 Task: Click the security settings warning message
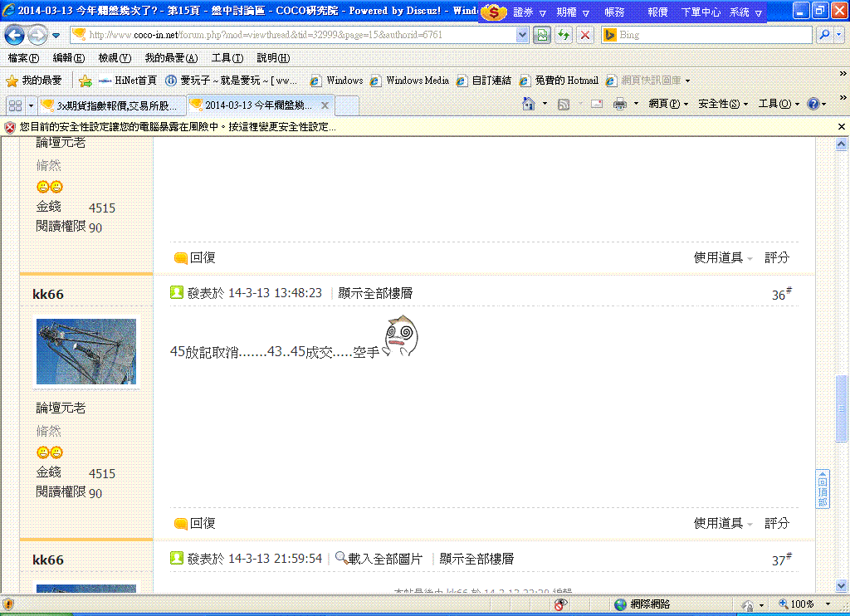point(178,127)
